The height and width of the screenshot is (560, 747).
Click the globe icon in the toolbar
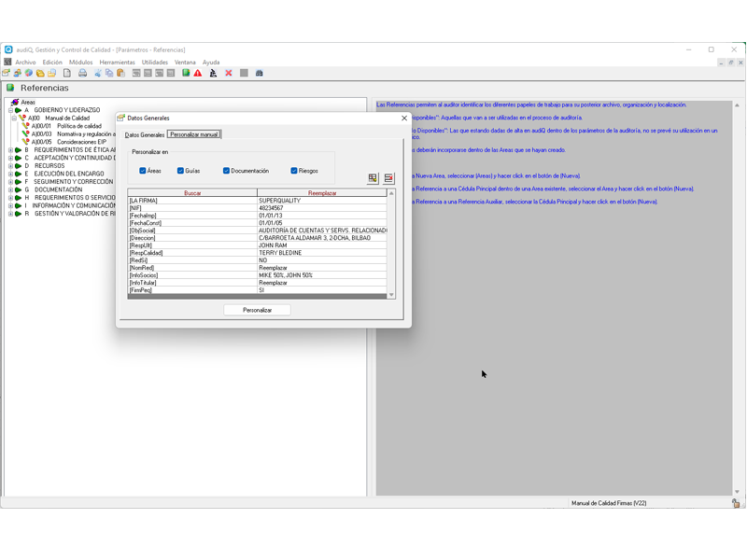pos(29,73)
